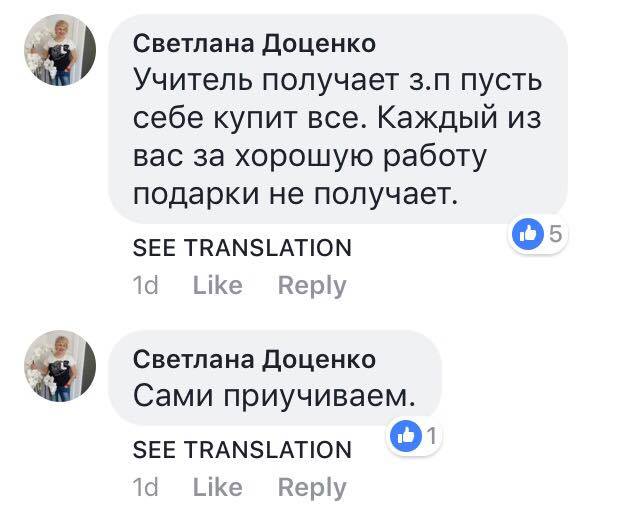Open the reaction count 5 on first comment

[557, 234]
